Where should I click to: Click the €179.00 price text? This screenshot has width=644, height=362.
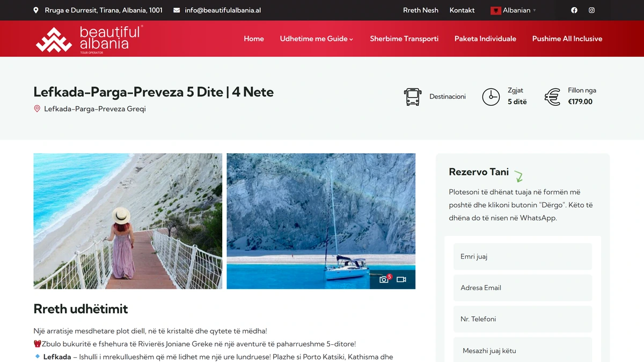[x=580, y=102]
